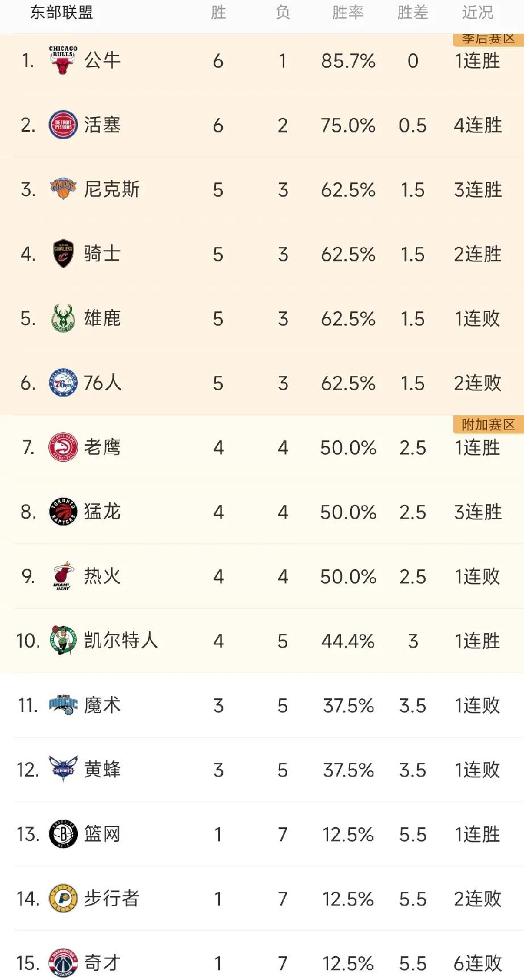Click the 步行者 team name
Image resolution: width=524 pixels, height=980 pixels.
(x=111, y=898)
